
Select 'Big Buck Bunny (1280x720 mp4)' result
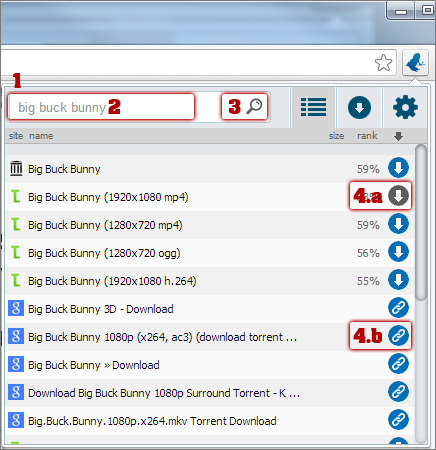105,225
